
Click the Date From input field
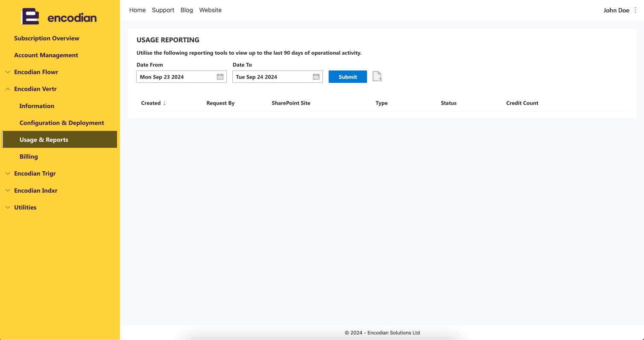[181, 77]
